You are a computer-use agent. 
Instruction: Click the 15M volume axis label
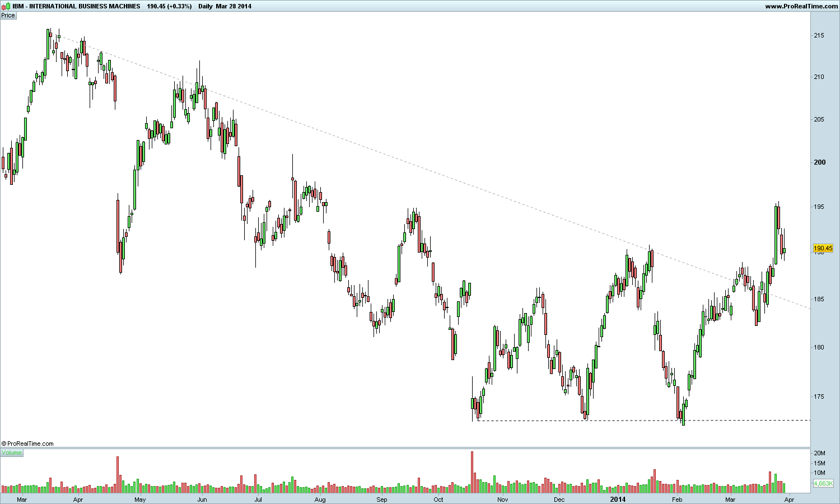(820, 463)
